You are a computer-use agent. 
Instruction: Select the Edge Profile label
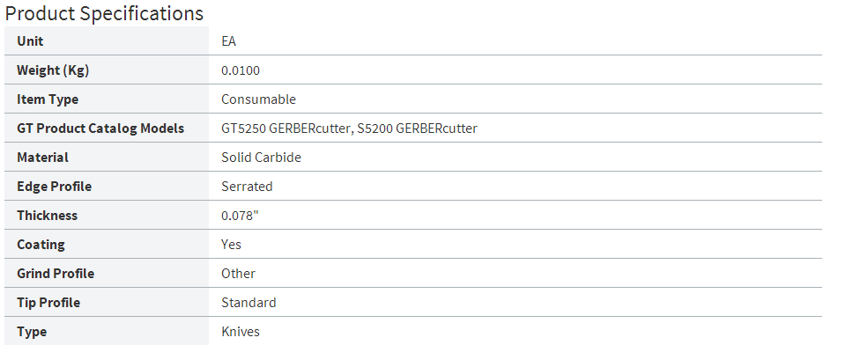(x=55, y=187)
